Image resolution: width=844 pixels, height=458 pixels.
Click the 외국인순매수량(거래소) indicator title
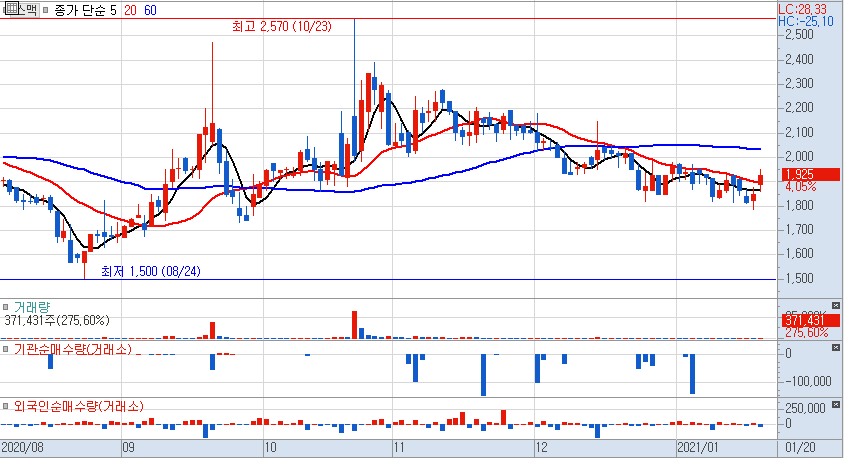pos(79,406)
